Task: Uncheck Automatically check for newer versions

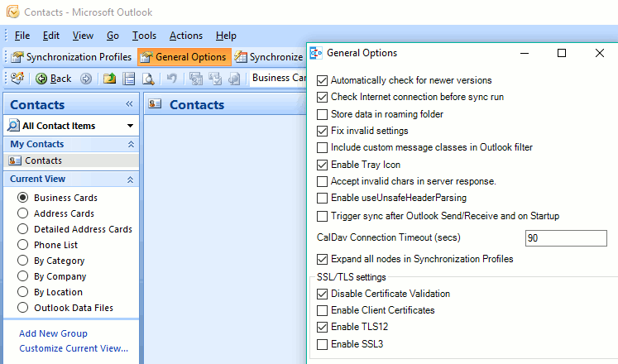Action: 322,80
